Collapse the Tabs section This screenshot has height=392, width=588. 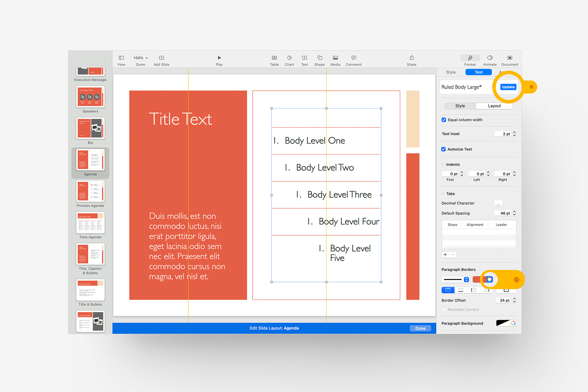(443, 194)
